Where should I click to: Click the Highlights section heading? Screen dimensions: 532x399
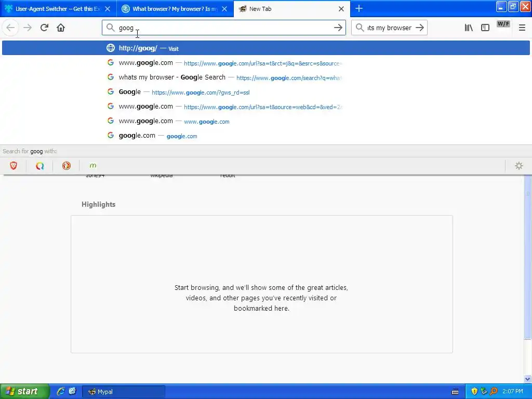(98, 204)
